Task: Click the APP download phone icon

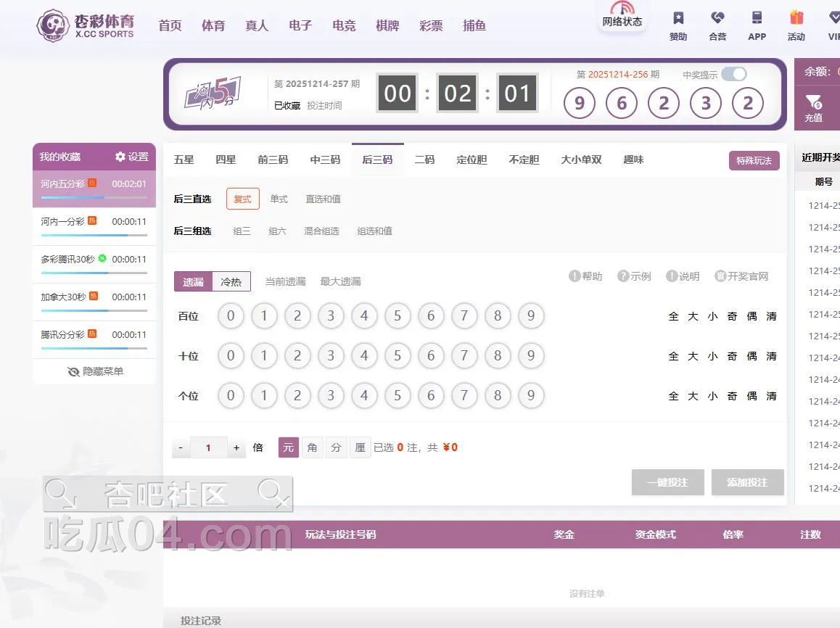Action: [x=757, y=18]
